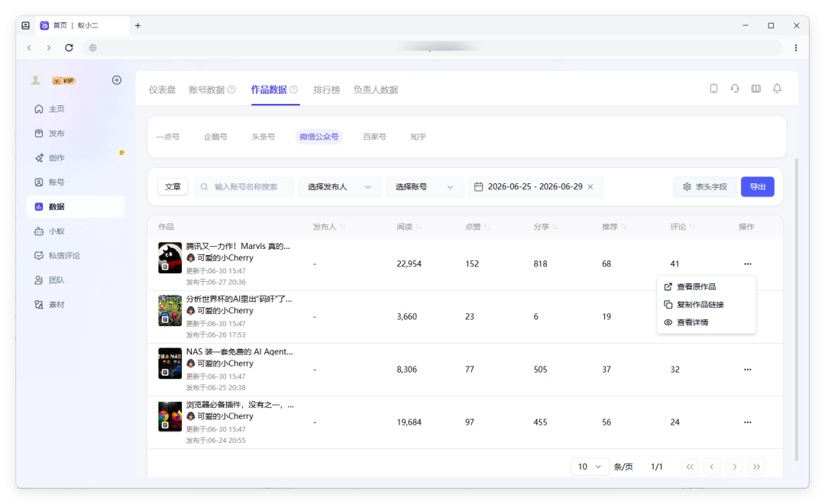This screenshot has height=504, width=825.
Task: Open 表头字段 column settings
Action: 704,187
